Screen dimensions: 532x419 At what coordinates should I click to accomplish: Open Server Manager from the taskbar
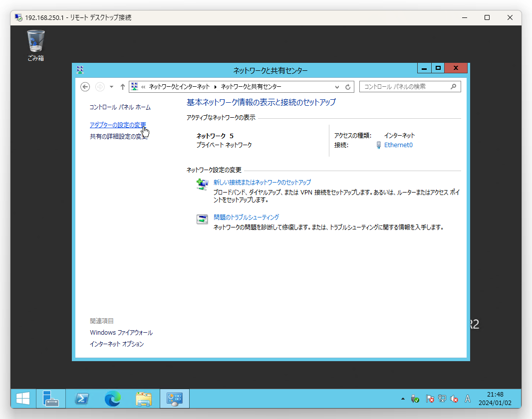(51, 399)
